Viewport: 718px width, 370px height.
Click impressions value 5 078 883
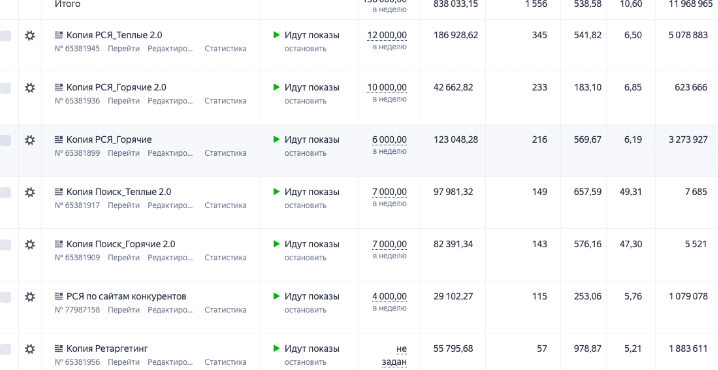click(688, 35)
